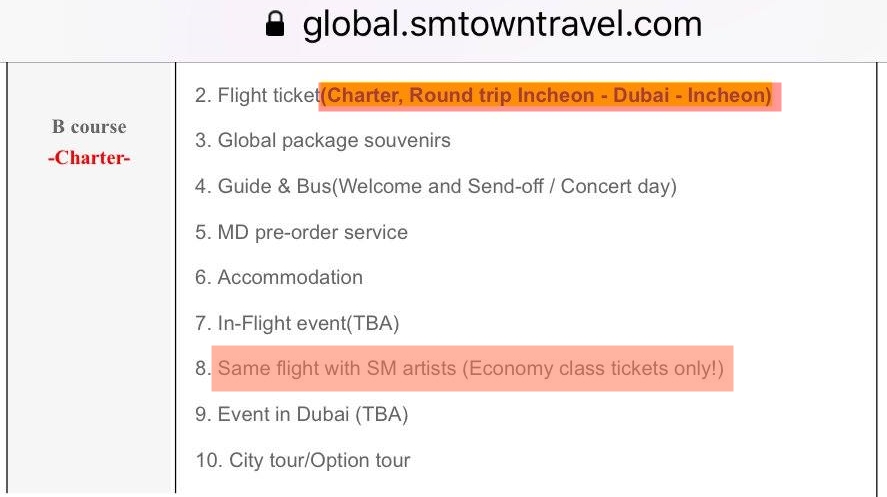Click Guide & Bus welcome and send-off line

tap(436, 187)
